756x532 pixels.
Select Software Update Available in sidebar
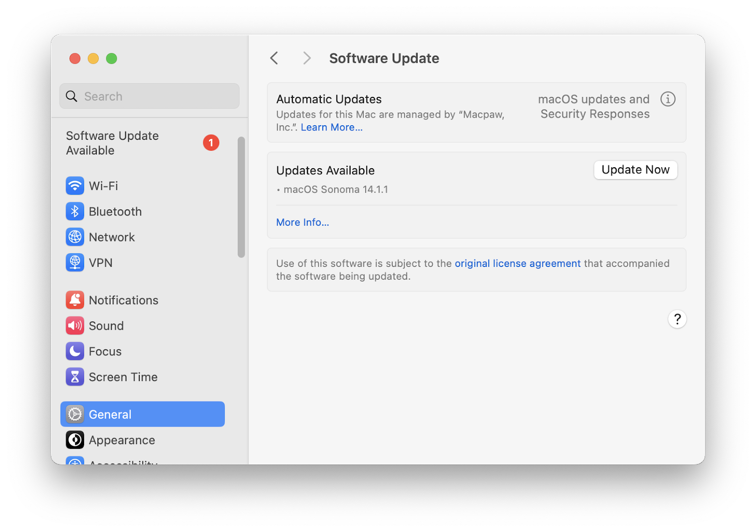point(112,143)
